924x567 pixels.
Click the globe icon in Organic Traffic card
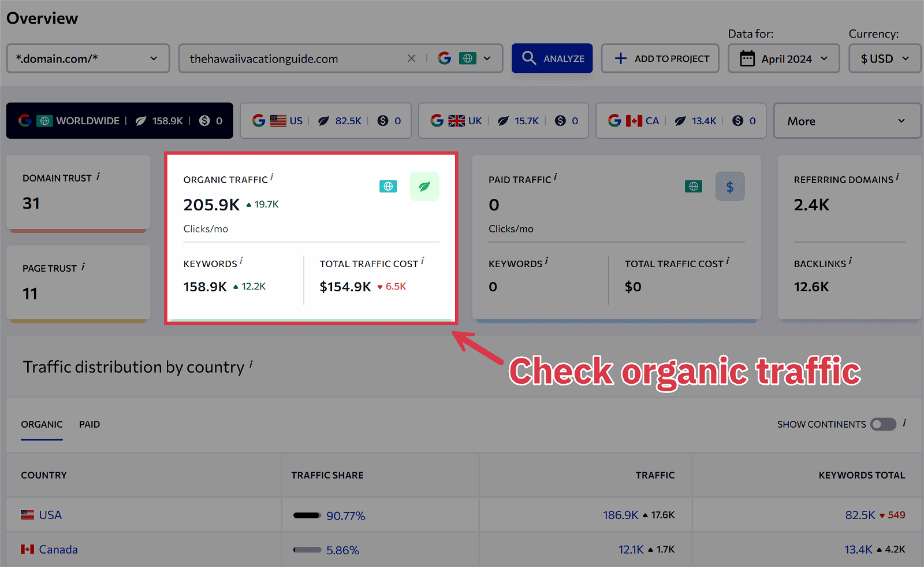pos(388,186)
